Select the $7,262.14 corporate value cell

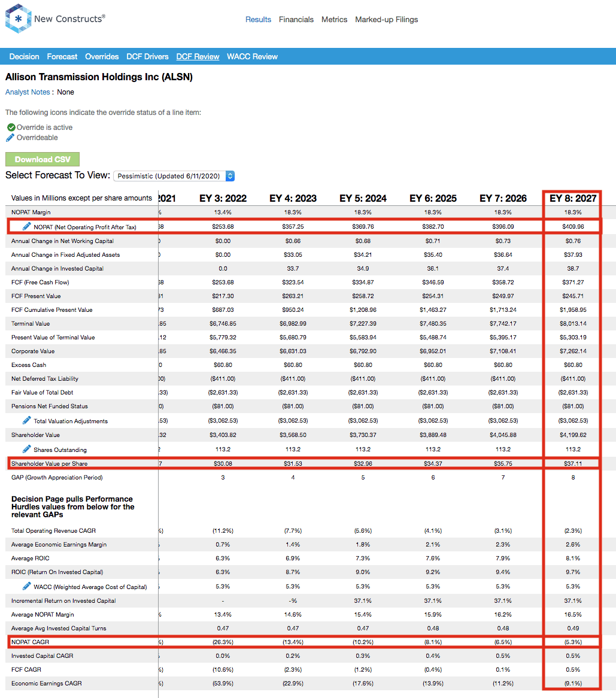(x=573, y=351)
